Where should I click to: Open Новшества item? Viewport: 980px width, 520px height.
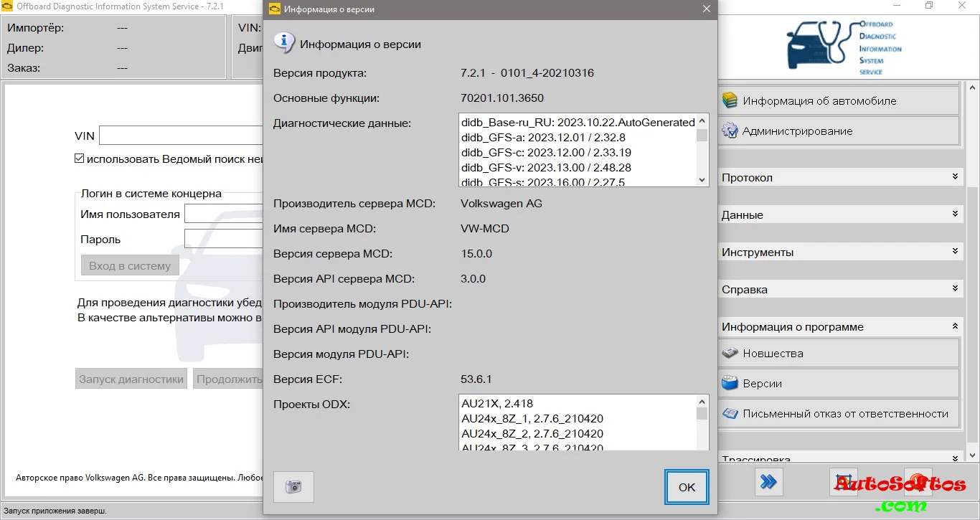click(x=839, y=354)
